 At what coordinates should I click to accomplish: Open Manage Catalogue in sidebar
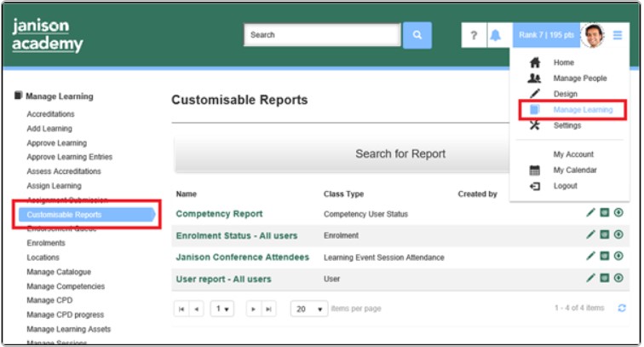pos(59,272)
